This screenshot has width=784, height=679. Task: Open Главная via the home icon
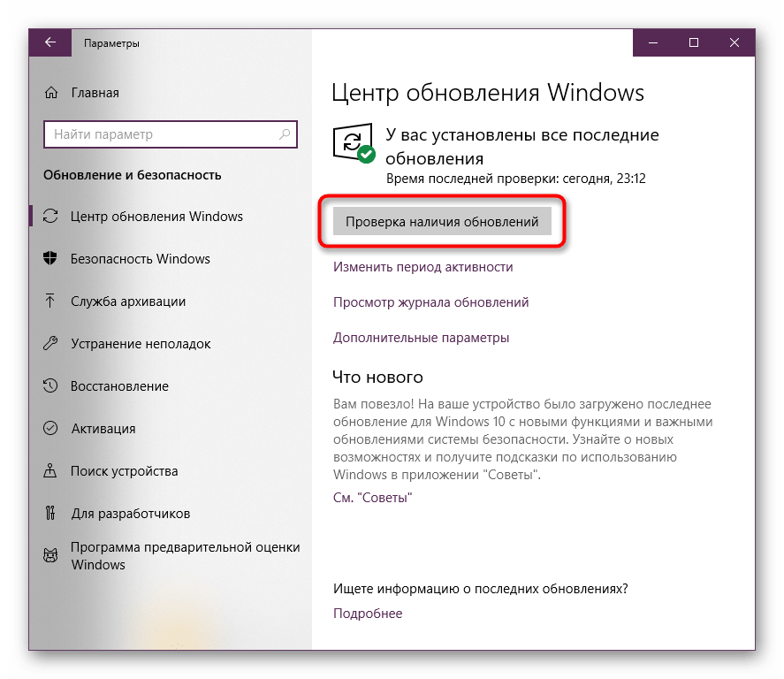(x=51, y=93)
